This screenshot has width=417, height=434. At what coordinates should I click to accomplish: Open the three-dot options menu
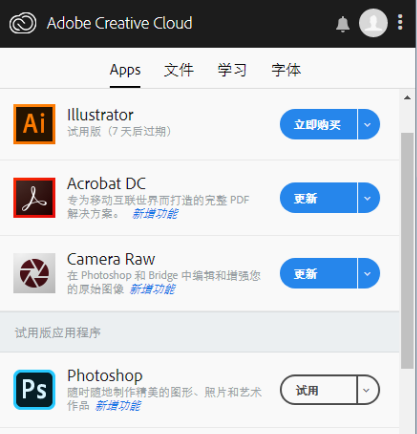point(400,22)
